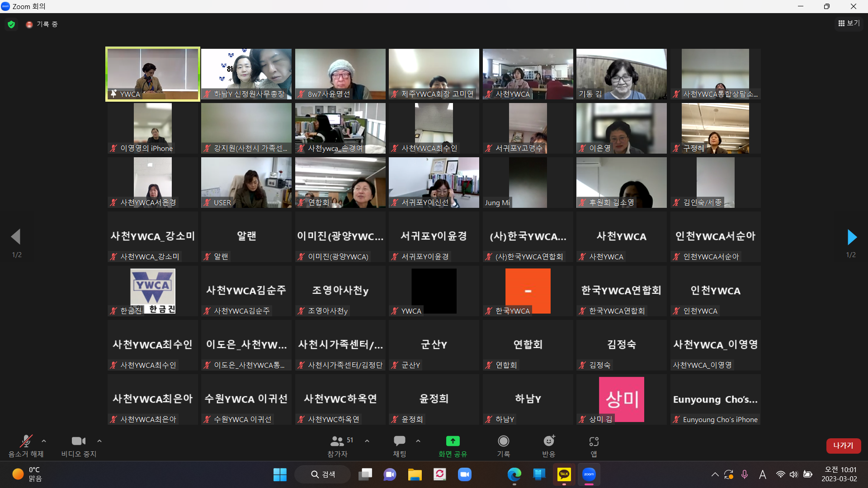Select 이은영 video tile
Image resolution: width=868 pixels, height=488 pixels.
coord(621,128)
